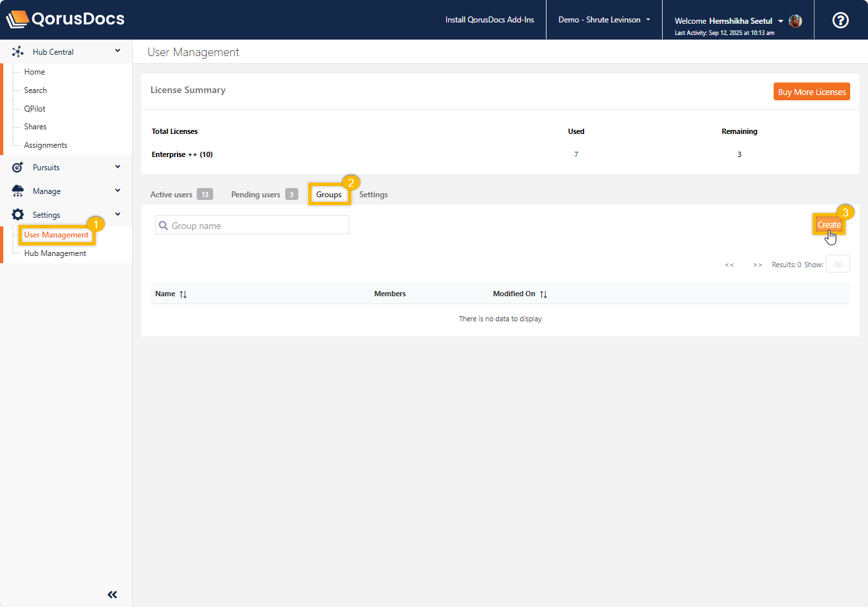Sort groups by Name column arrows
Viewport: 868px width, 607px height.
coord(184,294)
